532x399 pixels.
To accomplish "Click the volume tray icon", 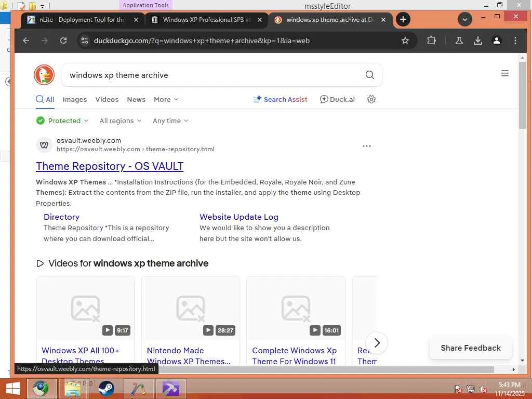I will pyautogui.click(x=483, y=389).
